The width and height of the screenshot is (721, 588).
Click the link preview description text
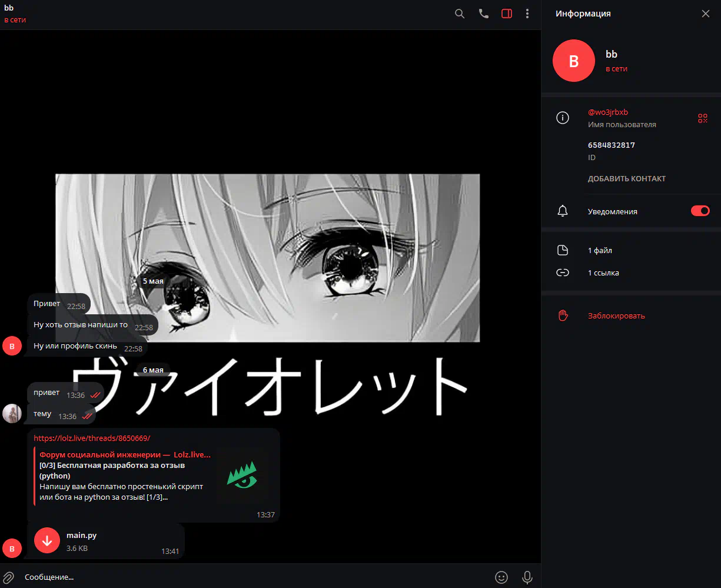coord(121,492)
